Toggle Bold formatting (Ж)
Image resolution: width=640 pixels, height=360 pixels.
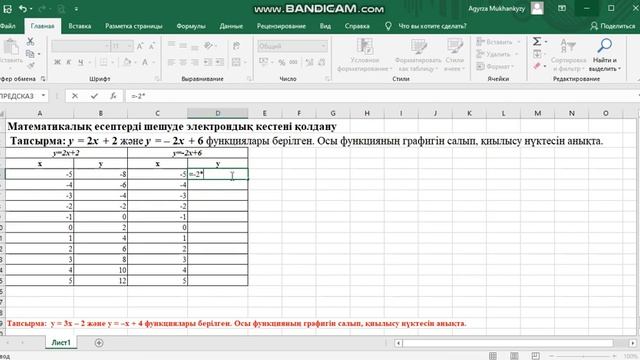(58, 62)
